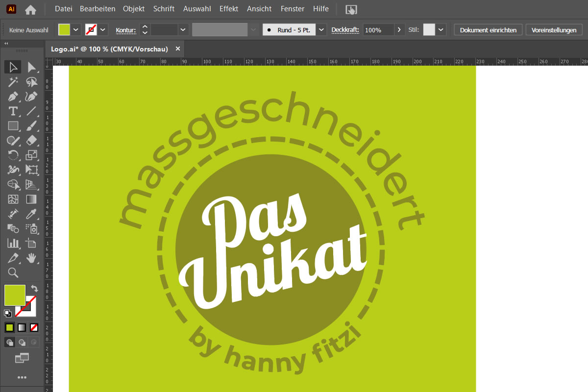This screenshot has height=392, width=588.
Task: Open Edit Toolbar three dots
Action: click(22, 377)
